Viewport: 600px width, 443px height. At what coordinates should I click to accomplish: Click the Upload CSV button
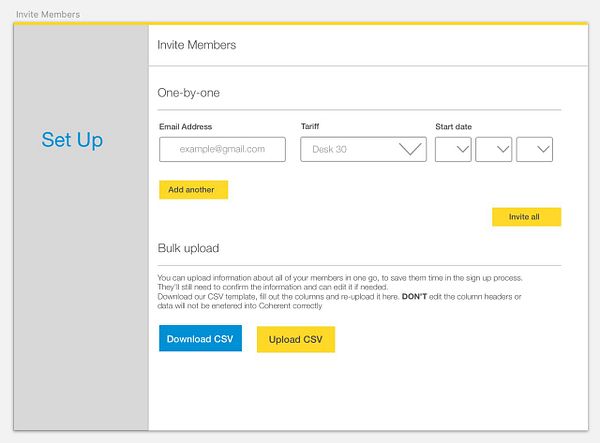pos(296,339)
